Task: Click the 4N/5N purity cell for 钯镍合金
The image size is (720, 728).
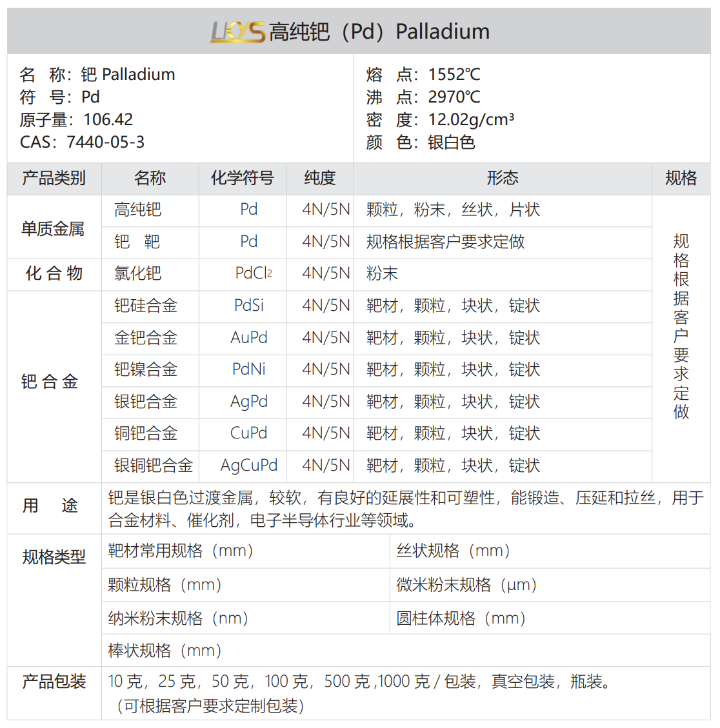Action: click(321, 369)
